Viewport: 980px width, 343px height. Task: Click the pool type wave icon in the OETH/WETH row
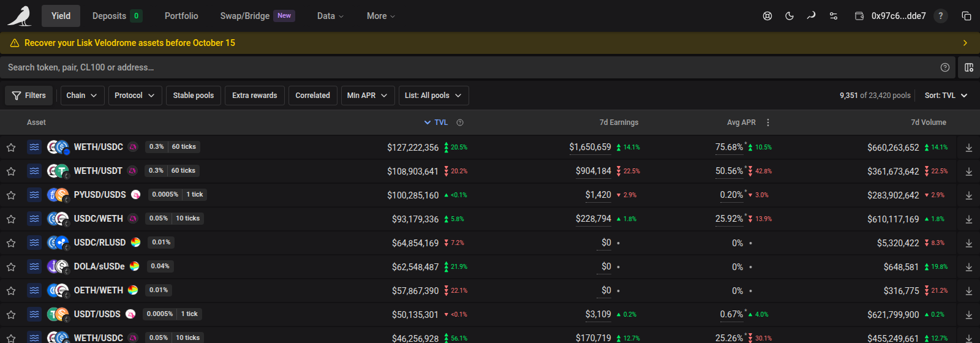tap(34, 290)
